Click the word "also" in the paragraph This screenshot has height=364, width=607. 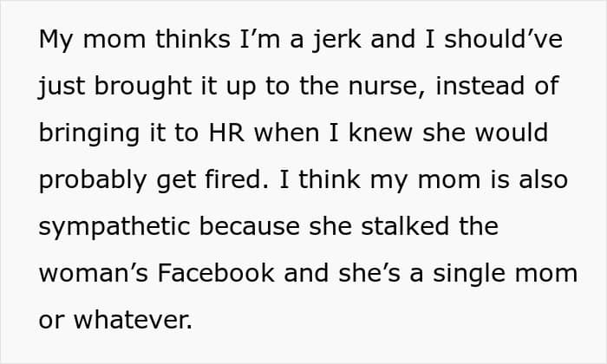point(544,179)
